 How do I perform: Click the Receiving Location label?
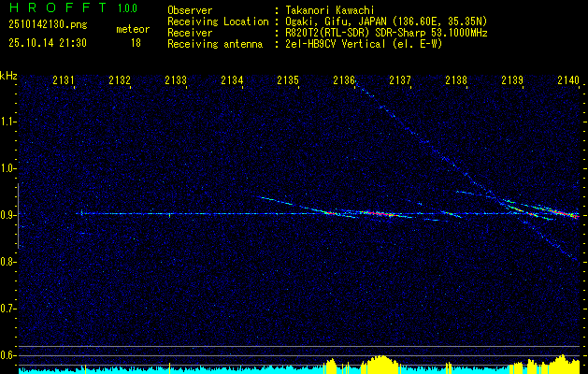[x=218, y=22]
